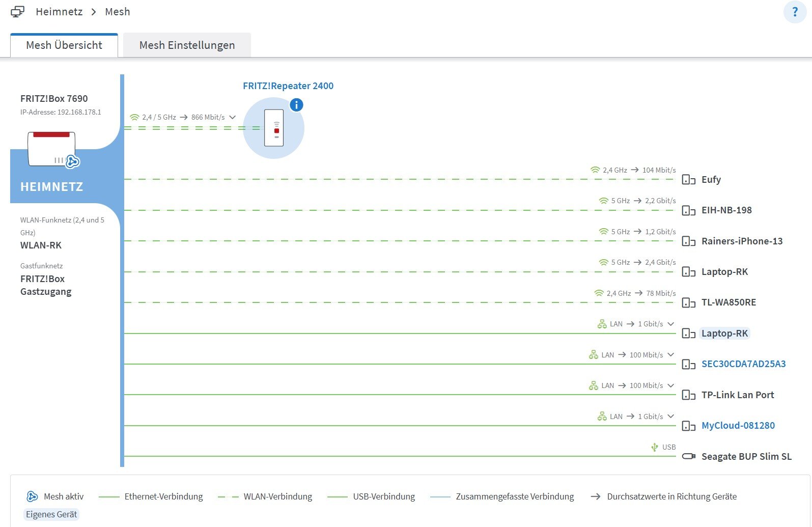Click the device icon next to TL-WA850RE

[688, 303]
